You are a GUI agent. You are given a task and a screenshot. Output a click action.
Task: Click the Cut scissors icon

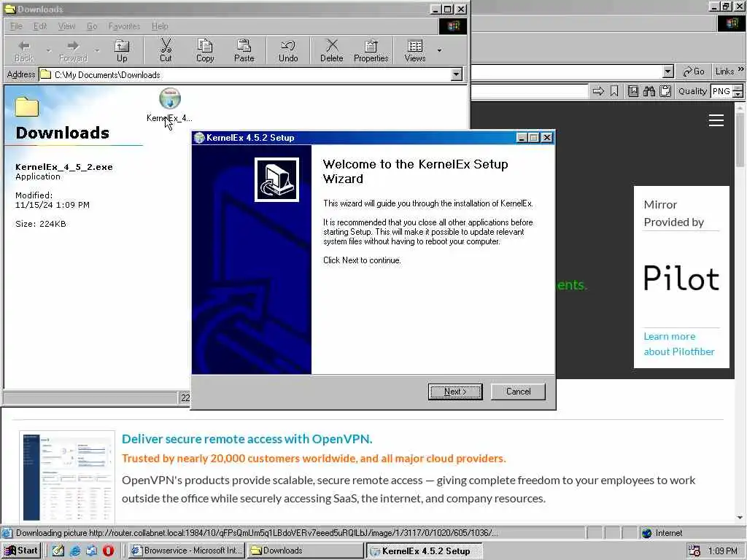166,51
